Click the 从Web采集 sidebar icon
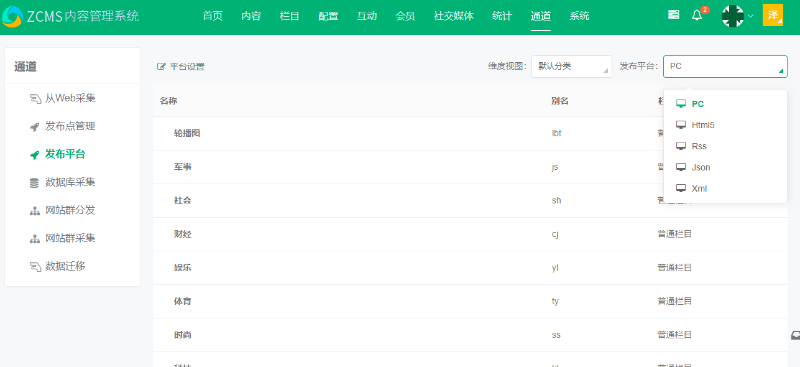800x367 pixels. click(x=35, y=99)
